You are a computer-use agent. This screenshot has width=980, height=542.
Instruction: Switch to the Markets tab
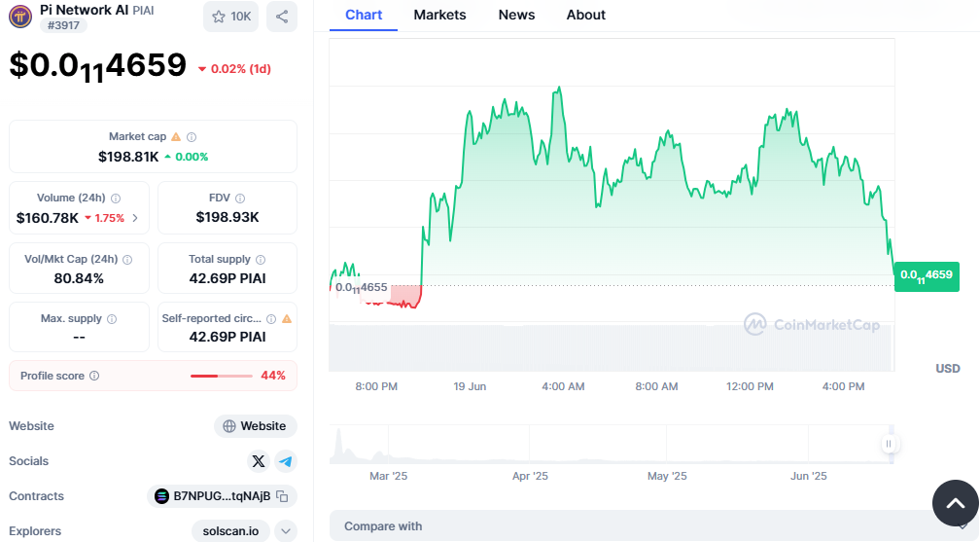(440, 15)
